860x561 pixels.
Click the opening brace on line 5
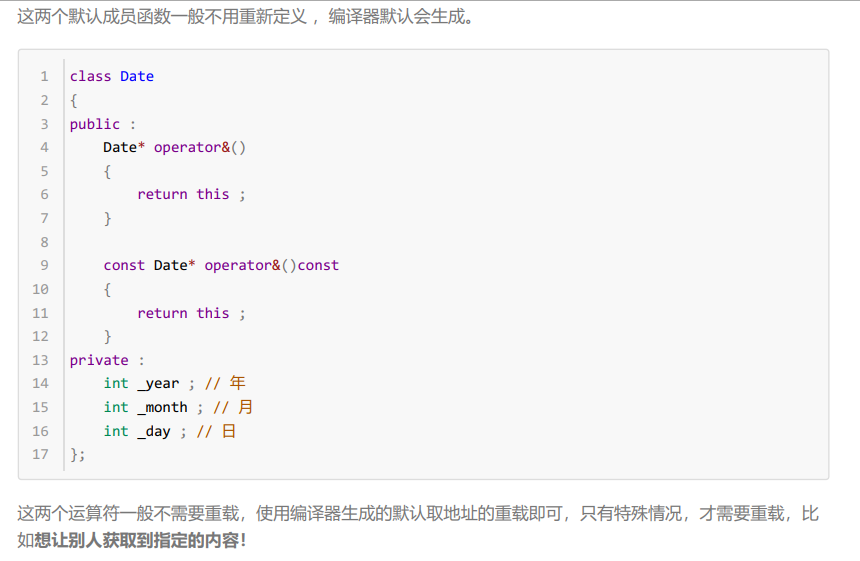108,172
